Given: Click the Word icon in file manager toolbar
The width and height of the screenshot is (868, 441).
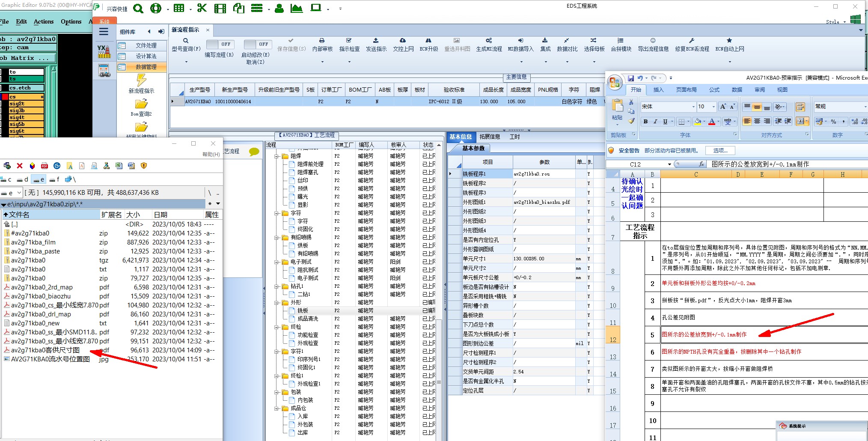Looking at the screenshot, I should 131,166.
